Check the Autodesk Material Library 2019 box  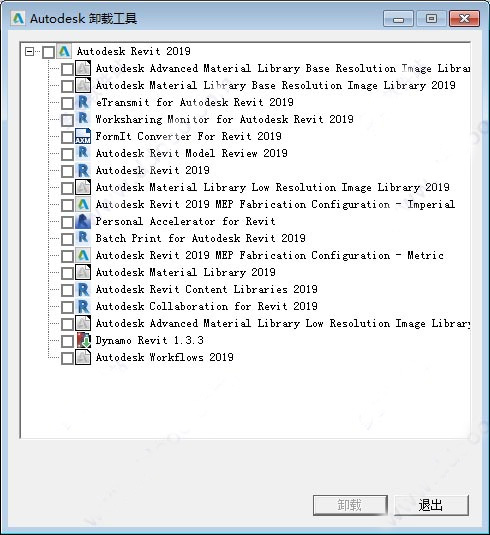[x=67, y=273]
